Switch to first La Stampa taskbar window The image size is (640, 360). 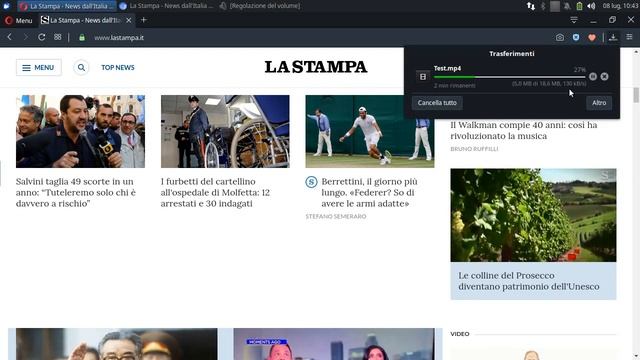point(67,6)
